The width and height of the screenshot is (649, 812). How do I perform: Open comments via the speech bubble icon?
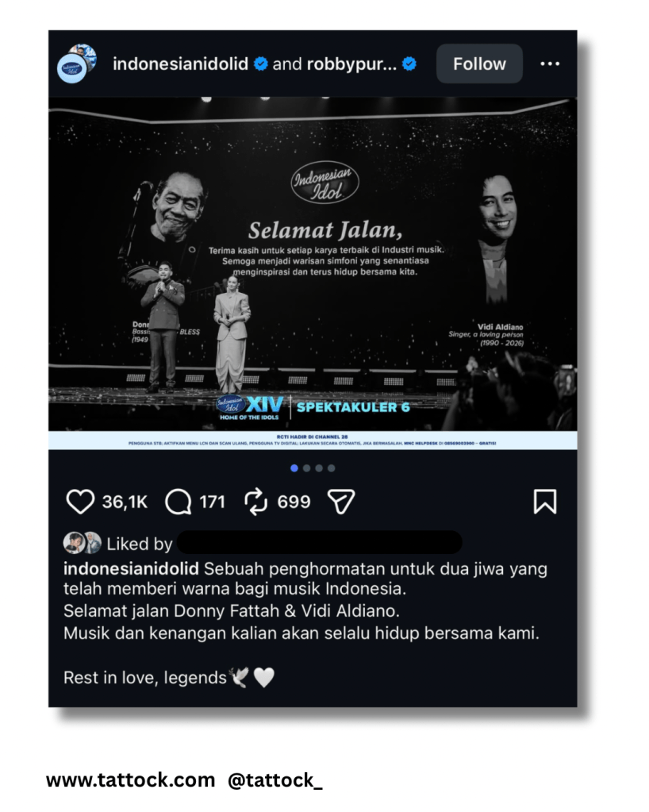click(178, 502)
